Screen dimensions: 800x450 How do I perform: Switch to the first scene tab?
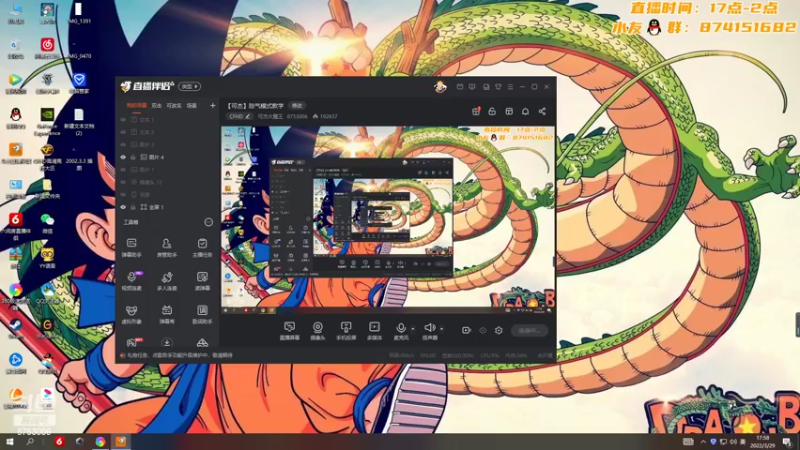(136, 106)
